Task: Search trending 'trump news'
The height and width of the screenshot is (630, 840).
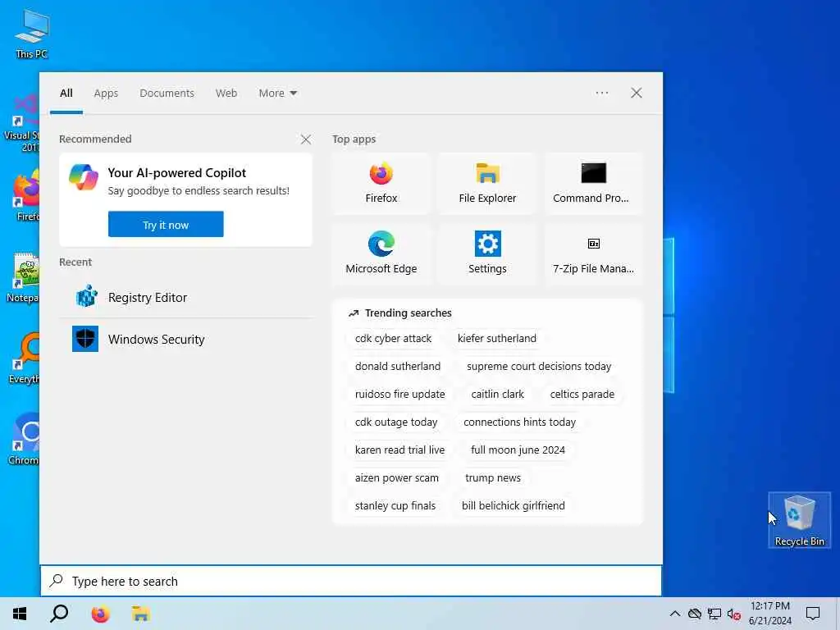Action: pyautogui.click(x=492, y=478)
